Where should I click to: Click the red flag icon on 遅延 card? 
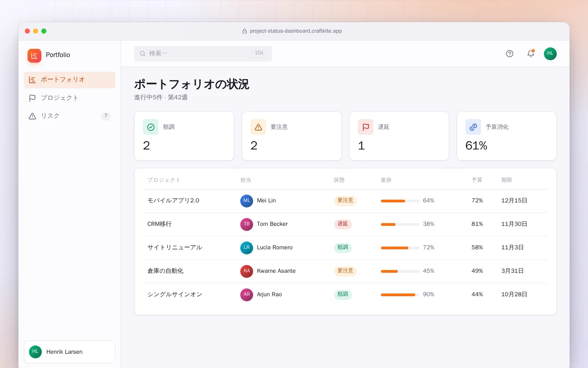pyautogui.click(x=366, y=127)
